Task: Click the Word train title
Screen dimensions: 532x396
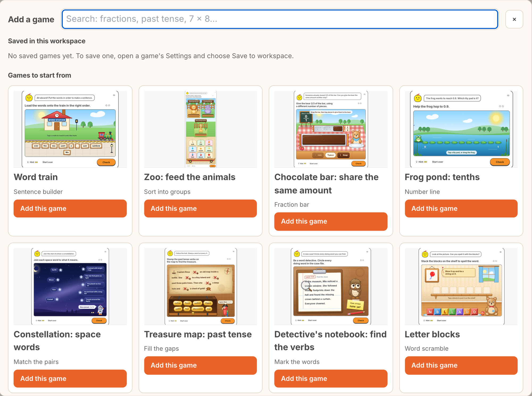Action: (x=36, y=177)
